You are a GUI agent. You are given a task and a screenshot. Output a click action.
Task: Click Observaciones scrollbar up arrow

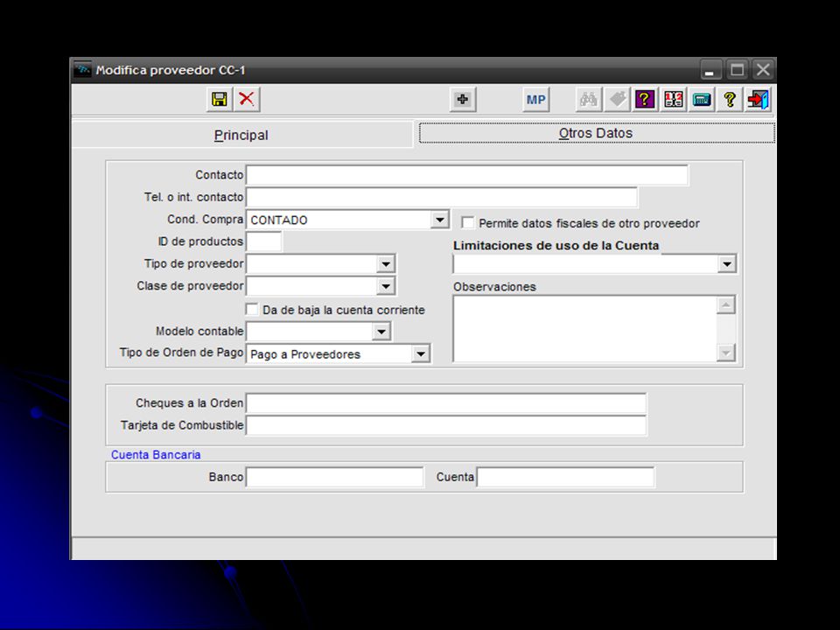[726, 305]
